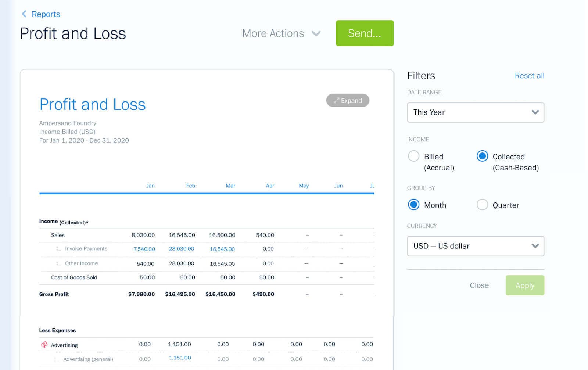Go back to Reports
588x370 pixels.
(46, 14)
